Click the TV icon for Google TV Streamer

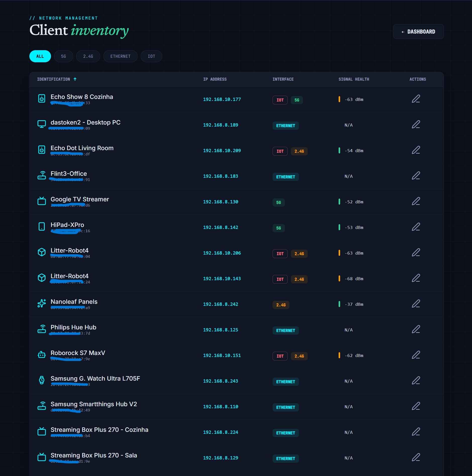[42, 201]
